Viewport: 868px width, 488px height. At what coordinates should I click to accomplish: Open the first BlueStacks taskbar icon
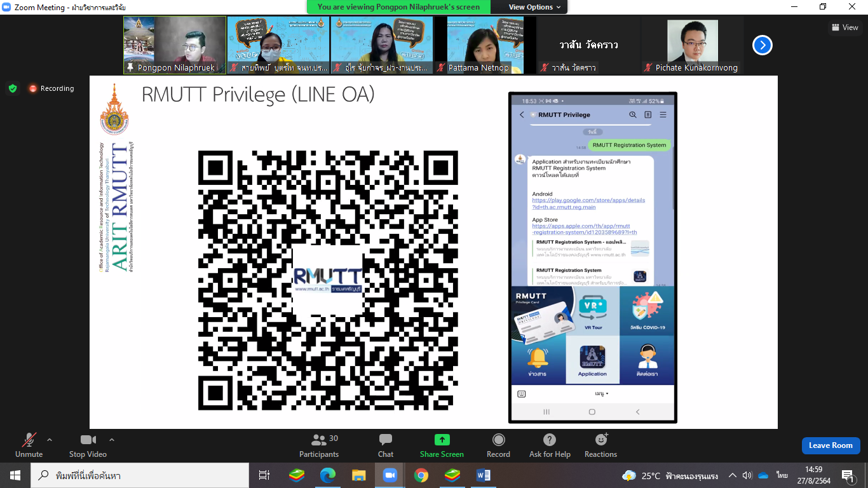[x=297, y=475]
